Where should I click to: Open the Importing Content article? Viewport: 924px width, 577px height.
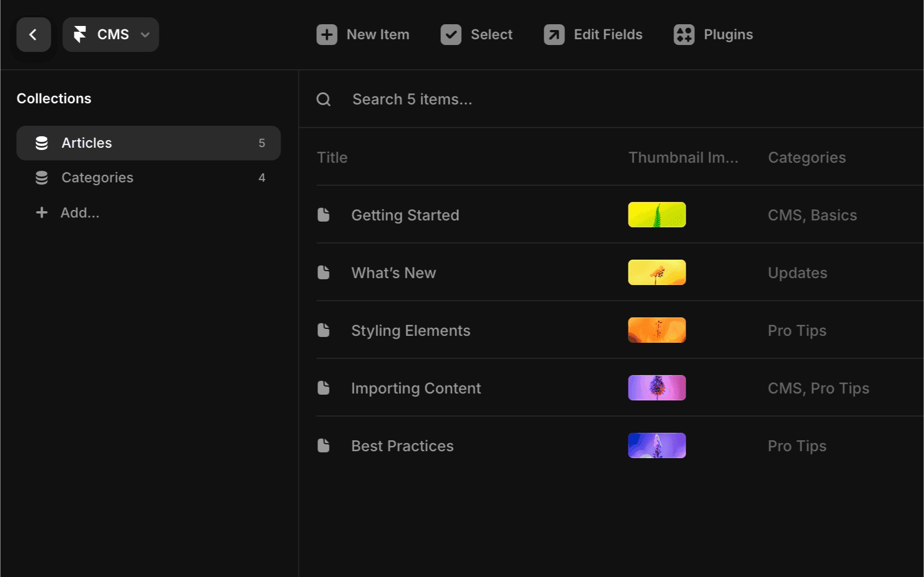click(x=416, y=388)
